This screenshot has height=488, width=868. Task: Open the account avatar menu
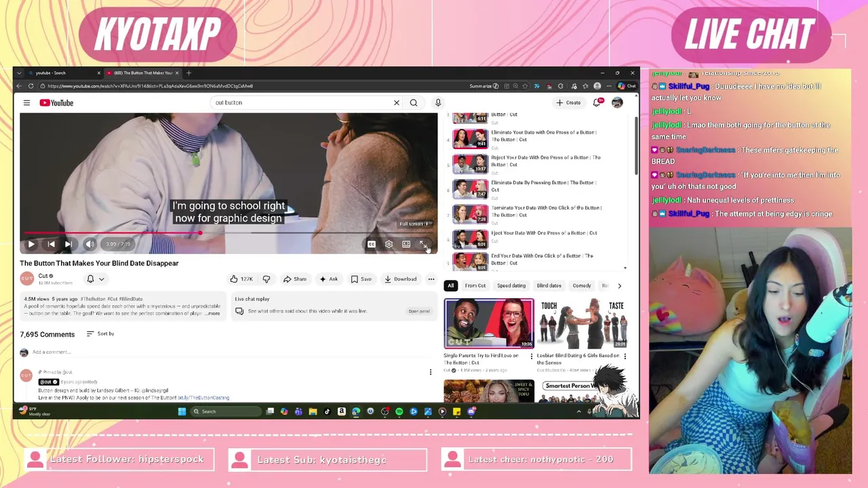[x=617, y=102]
